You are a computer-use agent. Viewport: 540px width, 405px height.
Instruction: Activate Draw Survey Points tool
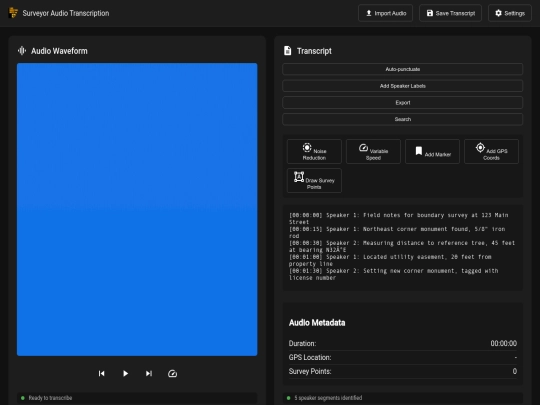(314, 180)
